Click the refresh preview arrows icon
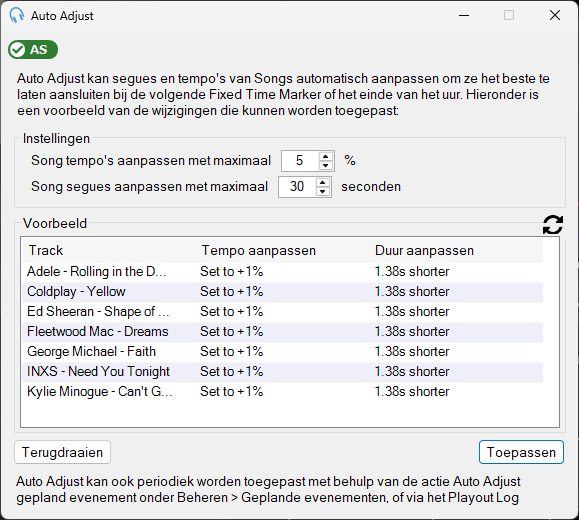 coord(553,225)
